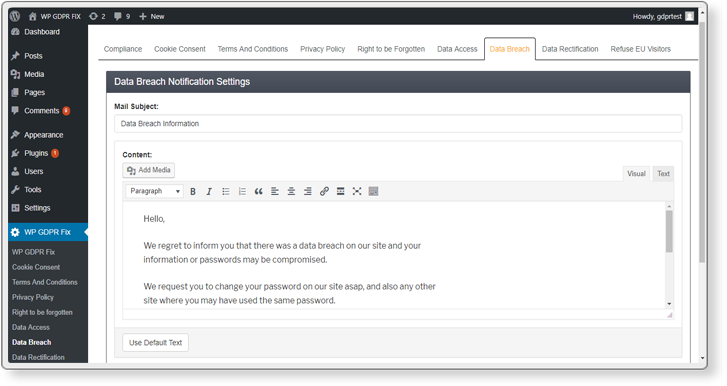This screenshot has height=386, width=727.
Task: Click inside the email content editor
Action: pyautogui.click(x=394, y=255)
